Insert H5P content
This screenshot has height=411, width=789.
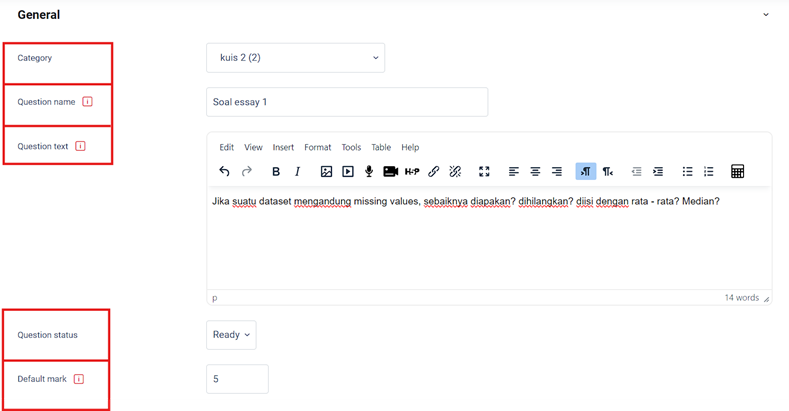coord(412,172)
